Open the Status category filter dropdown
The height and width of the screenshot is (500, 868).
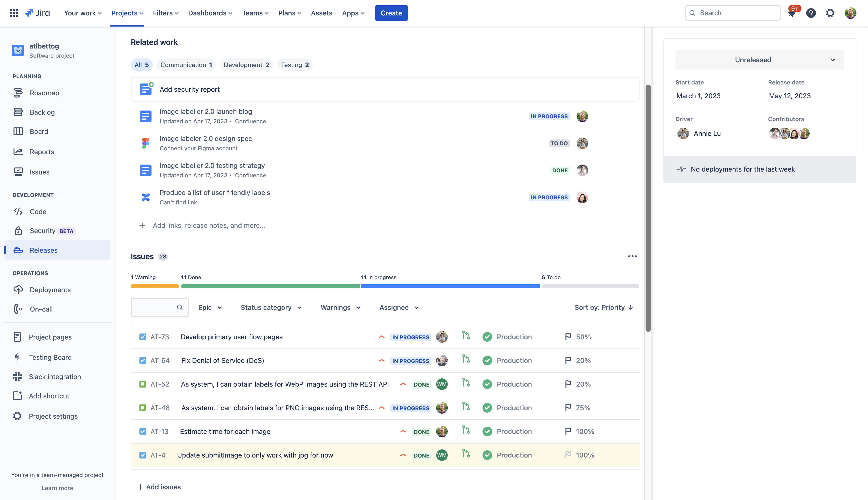[271, 307]
